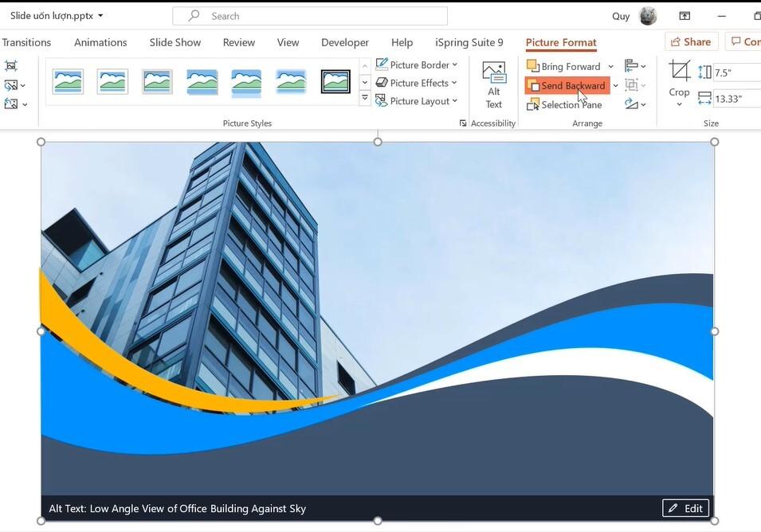Image resolution: width=761 pixels, height=532 pixels.
Task: Apply the third picture style thumbnail
Action: click(157, 81)
